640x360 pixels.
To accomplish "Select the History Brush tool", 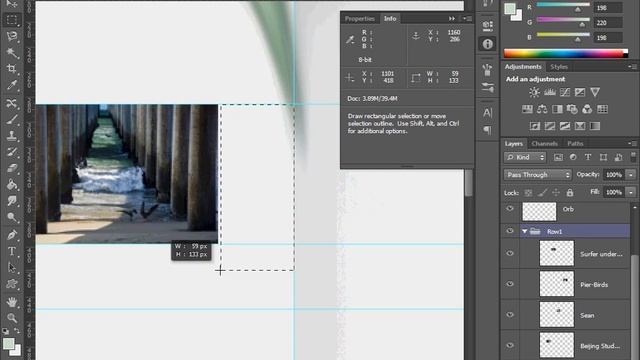I will pos(12,152).
